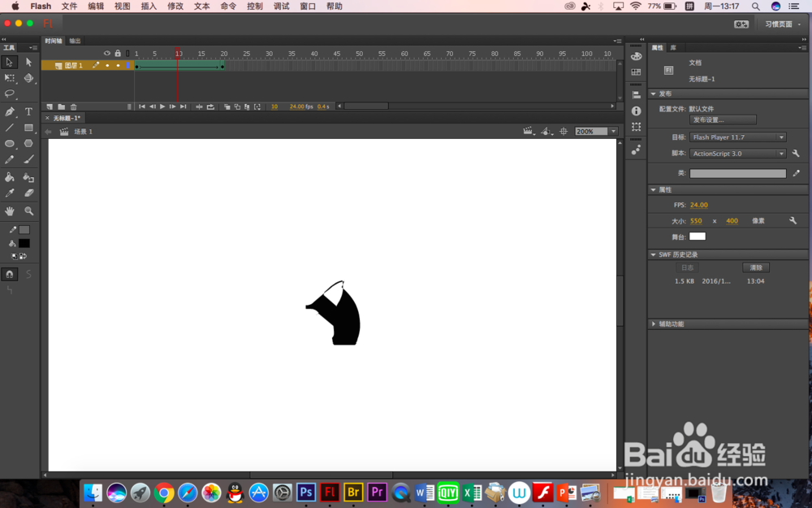Screen dimensions: 812x508
Task: Select the Paint Bucket tool
Action: click(x=9, y=177)
